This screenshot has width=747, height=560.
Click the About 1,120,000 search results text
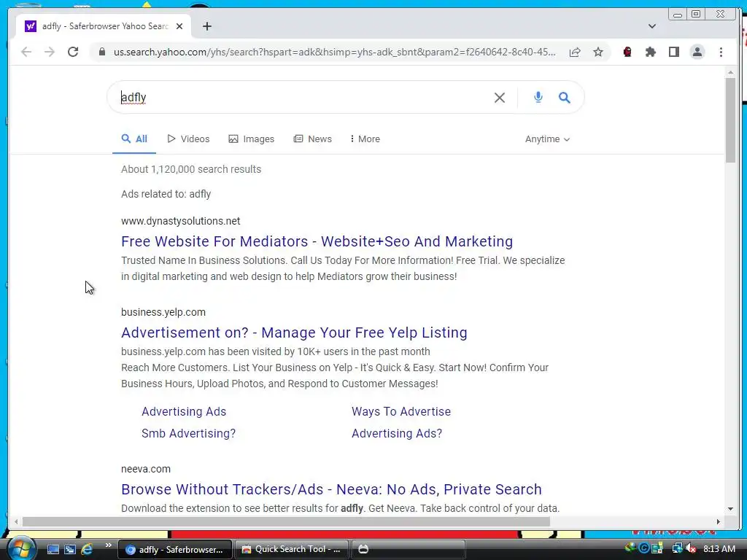coord(191,169)
